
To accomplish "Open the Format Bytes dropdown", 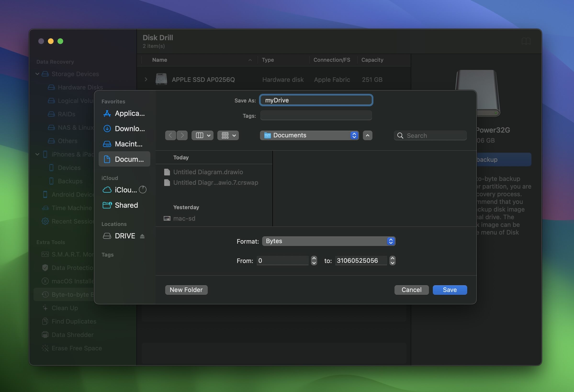I will coord(329,241).
